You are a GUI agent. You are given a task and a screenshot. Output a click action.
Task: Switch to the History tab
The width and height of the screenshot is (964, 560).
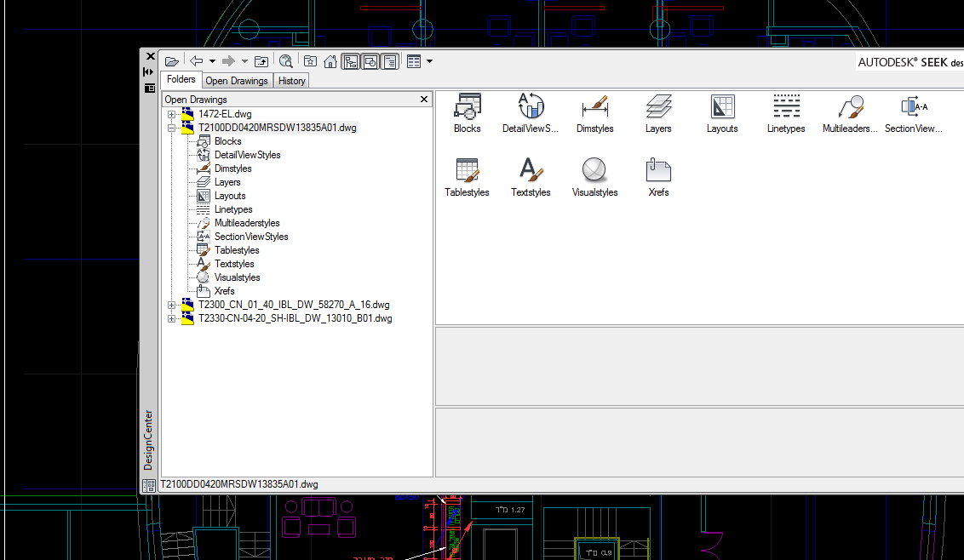tap(291, 81)
